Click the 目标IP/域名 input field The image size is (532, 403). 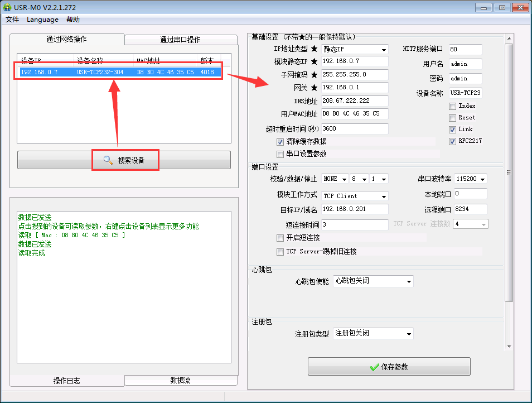coord(355,210)
